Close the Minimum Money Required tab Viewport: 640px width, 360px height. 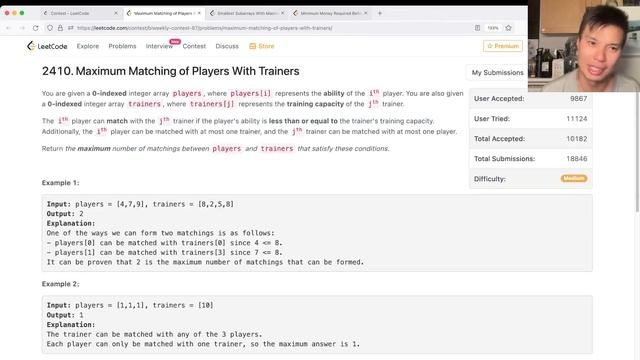pos(366,13)
